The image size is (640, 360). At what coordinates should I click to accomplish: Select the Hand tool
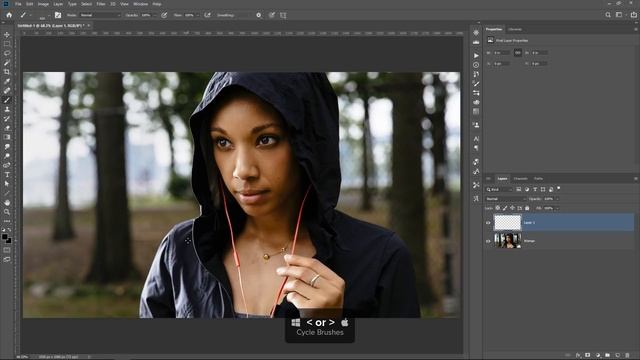[7, 203]
